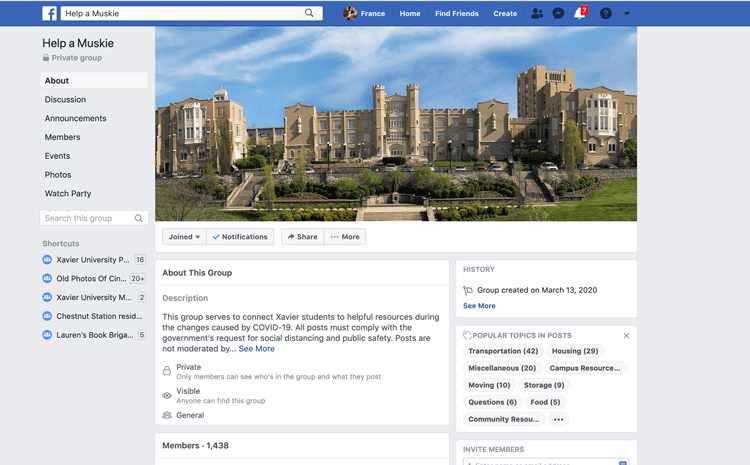
Task: Close Popular Topics in Posts panel
Action: (x=626, y=336)
